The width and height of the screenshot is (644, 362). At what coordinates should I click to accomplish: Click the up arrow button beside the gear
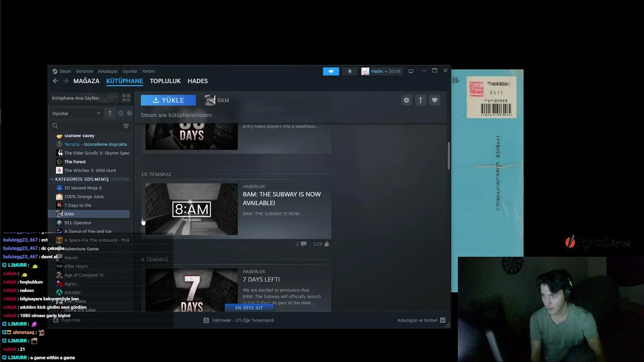pos(421,100)
